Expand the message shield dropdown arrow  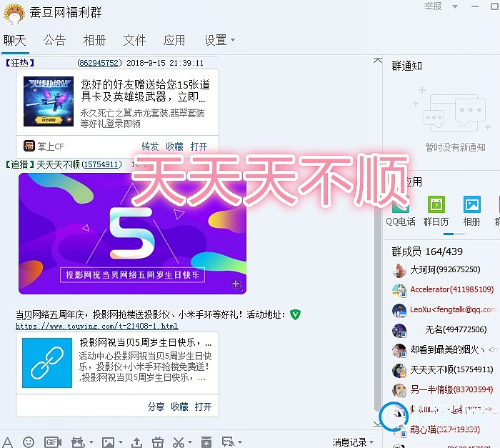click(x=240, y=442)
